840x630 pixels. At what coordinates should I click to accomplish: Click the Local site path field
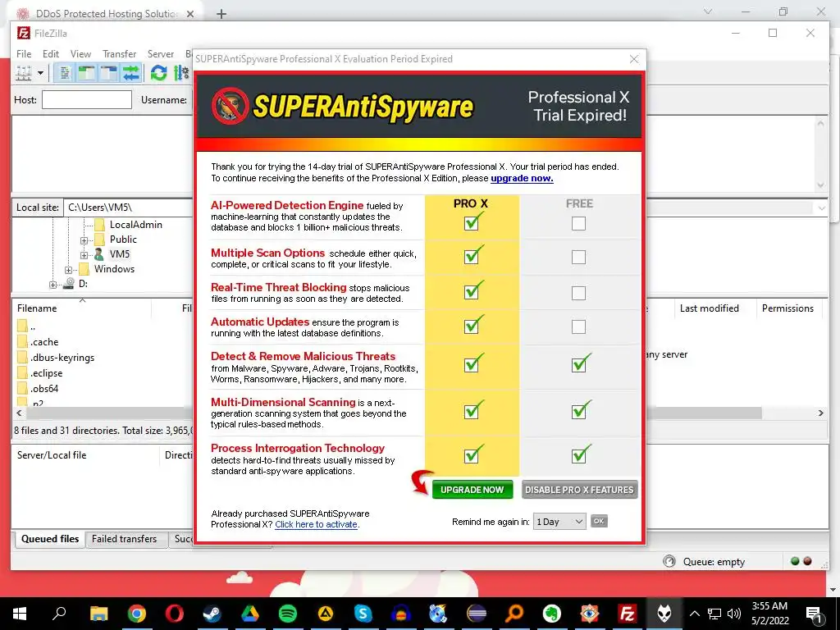coord(128,208)
